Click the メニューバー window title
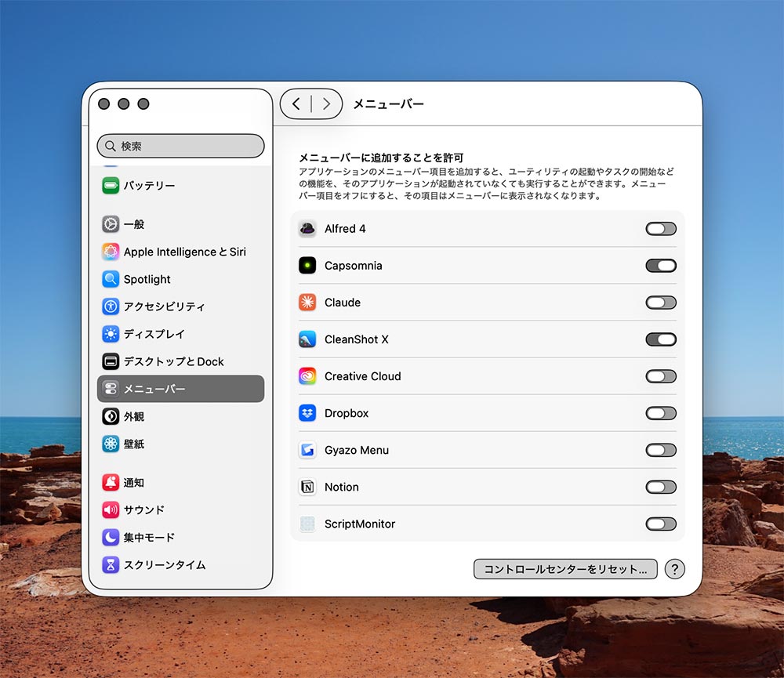 [x=389, y=104]
